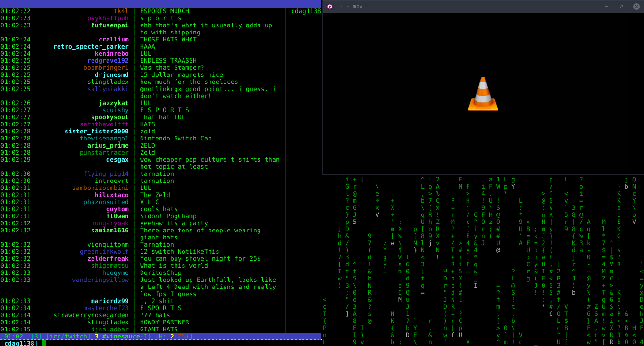Image resolution: width=644 pixels, height=346 pixels.
Task: Click message 'What is this world'
Action: tap(174, 266)
